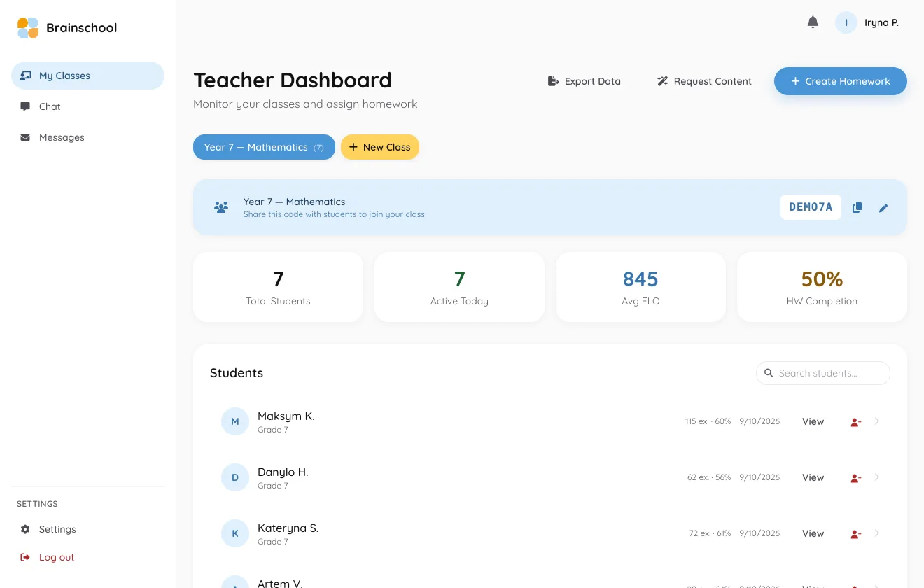924x588 pixels.
Task: Click the New Class button
Action: [x=380, y=147]
